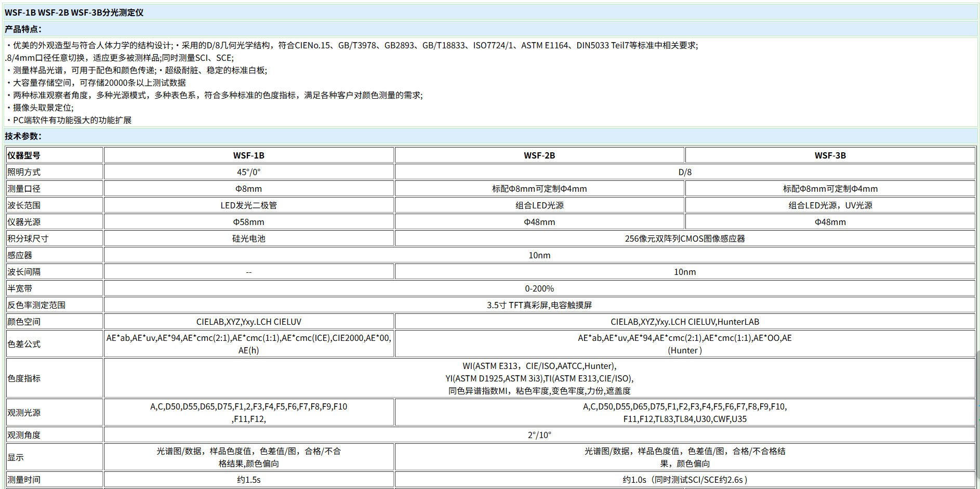Click the 0-200% cell
The width and height of the screenshot is (980, 489).
539,288
